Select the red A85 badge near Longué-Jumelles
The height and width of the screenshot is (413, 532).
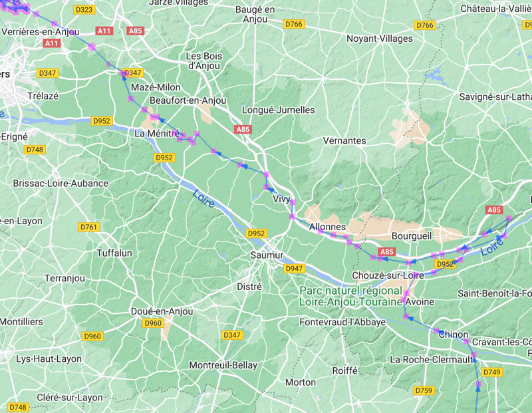243,129
